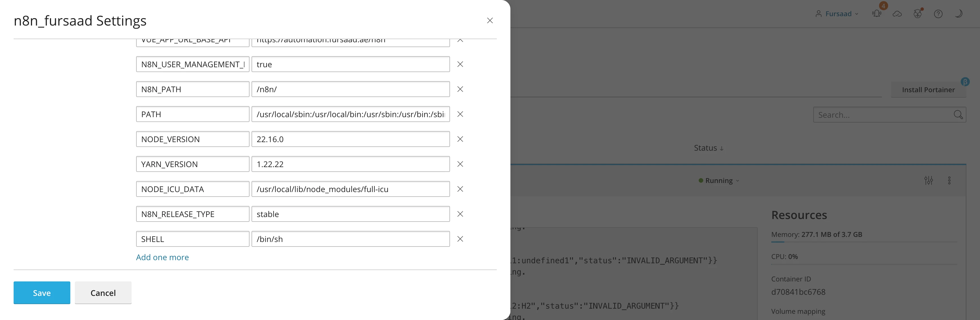Edit the value field containing true
980x320 pixels.
point(350,64)
